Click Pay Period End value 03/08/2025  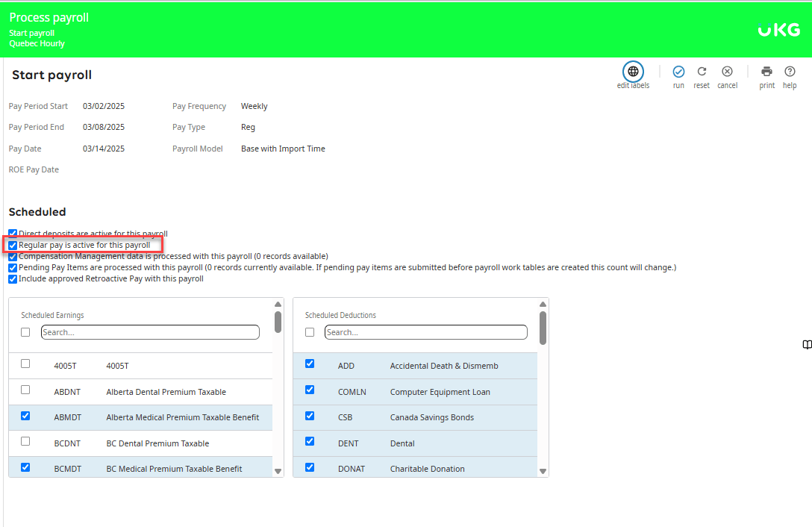(104, 127)
